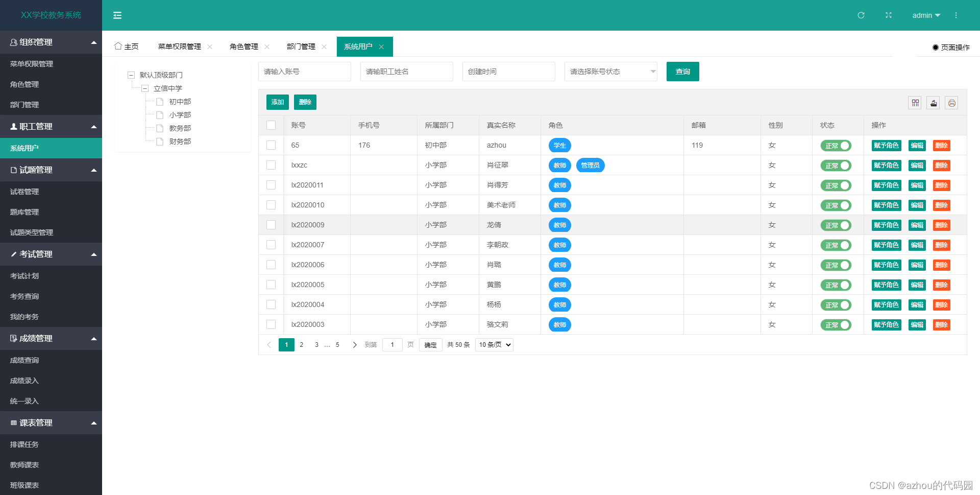Collapse the 试题管理 sidebar group
This screenshot has width=980, height=495.
pyautogui.click(x=51, y=170)
